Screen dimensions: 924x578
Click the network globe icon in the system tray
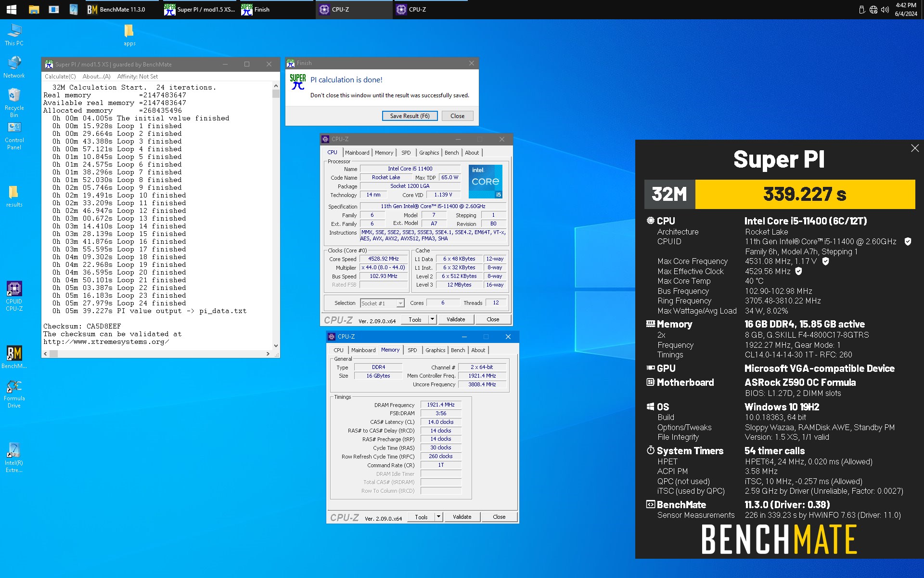pos(873,10)
